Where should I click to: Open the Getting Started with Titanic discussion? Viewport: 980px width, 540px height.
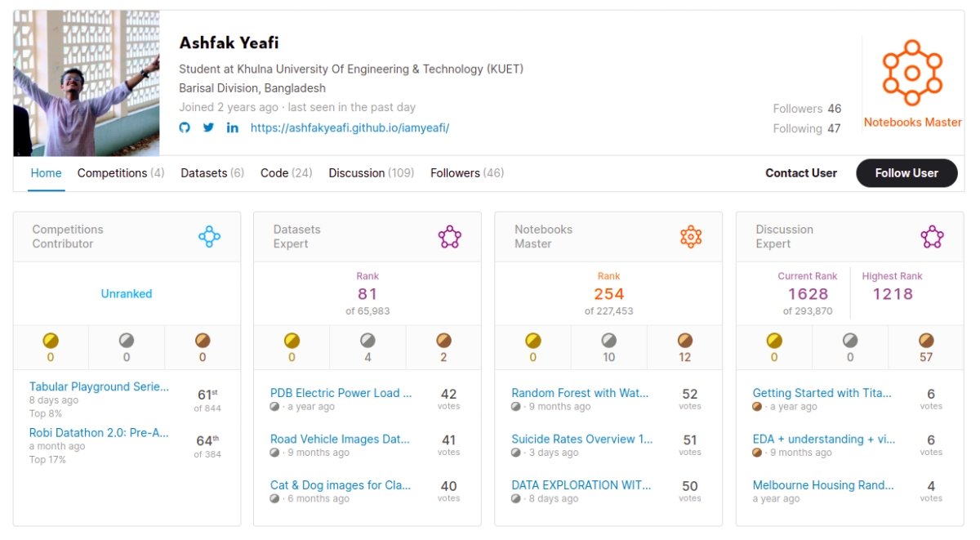pos(822,393)
